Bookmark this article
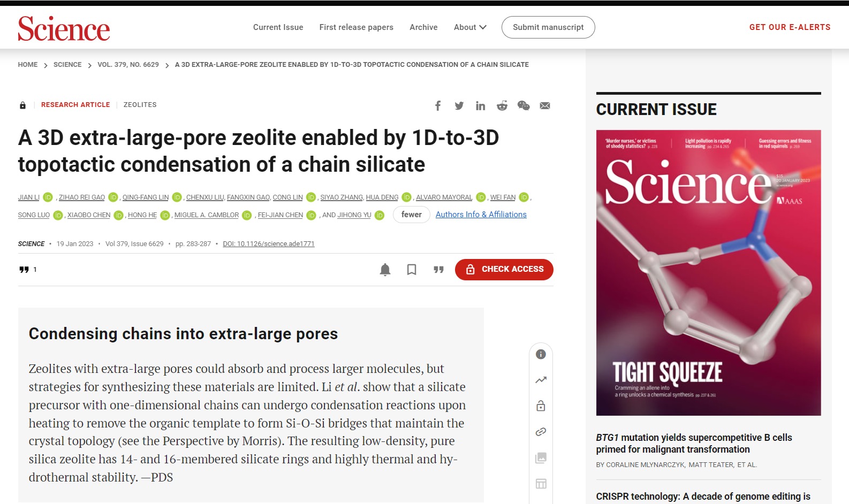Image resolution: width=849 pixels, height=504 pixels. pyautogui.click(x=412, y=269)
